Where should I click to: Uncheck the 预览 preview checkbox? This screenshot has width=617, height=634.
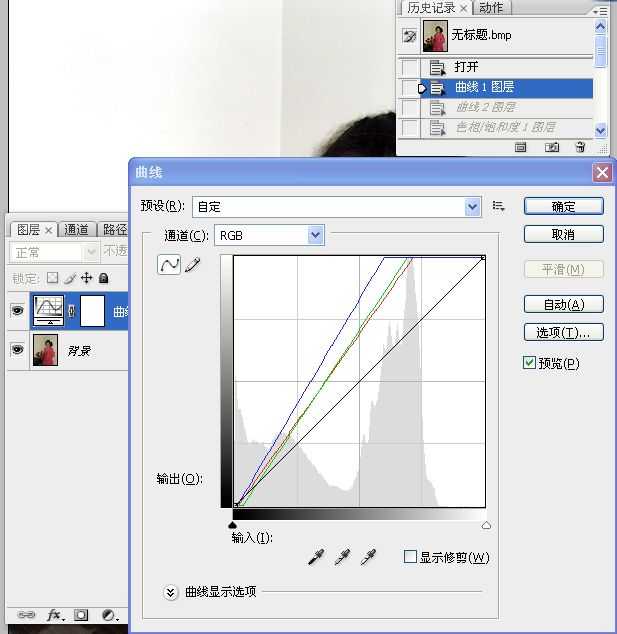pos(529,363)
